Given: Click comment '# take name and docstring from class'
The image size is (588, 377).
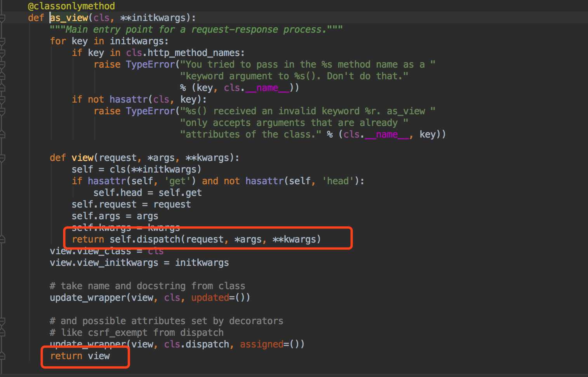Looking at the screenshot, I should (148, 286).
